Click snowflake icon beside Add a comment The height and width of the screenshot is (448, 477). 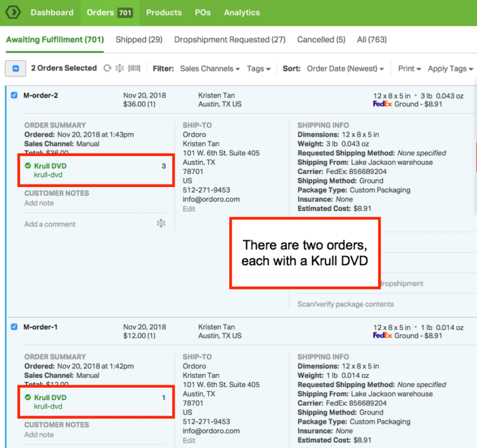[161, 224]
